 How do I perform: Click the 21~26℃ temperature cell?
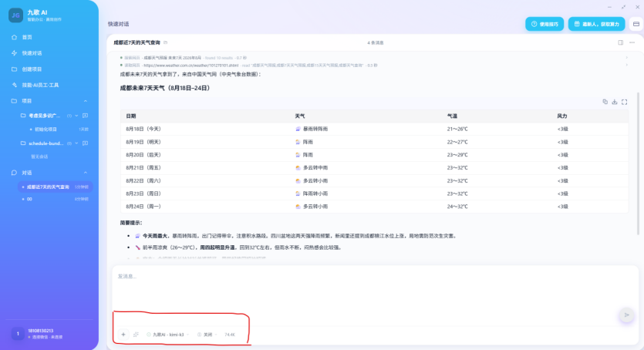click(457, 129)
